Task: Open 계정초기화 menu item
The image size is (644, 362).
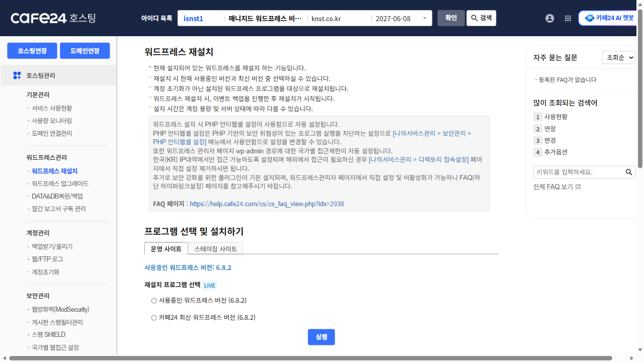Action: pos(45,272)
